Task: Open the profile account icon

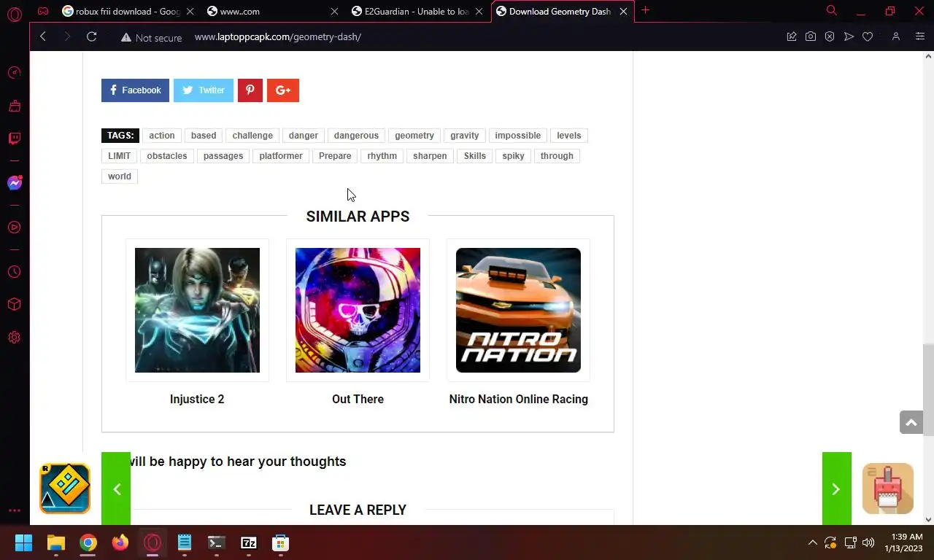Action: coord(896,36)
